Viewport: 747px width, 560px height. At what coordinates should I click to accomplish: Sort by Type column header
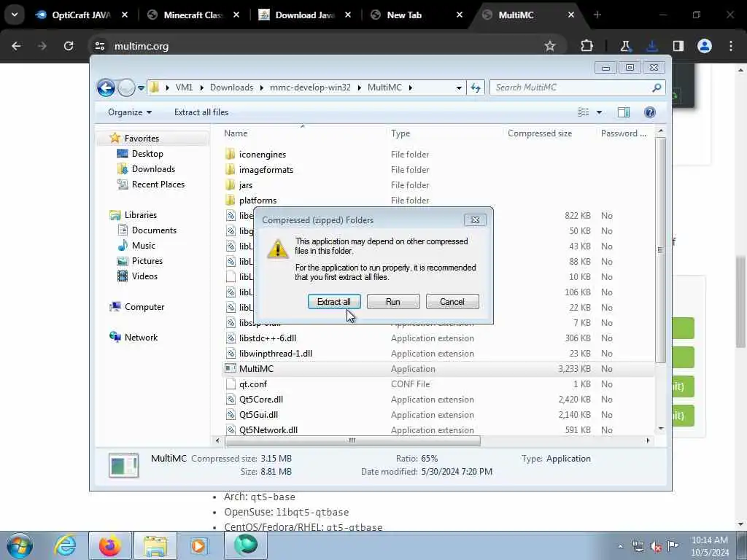point(400,133)
